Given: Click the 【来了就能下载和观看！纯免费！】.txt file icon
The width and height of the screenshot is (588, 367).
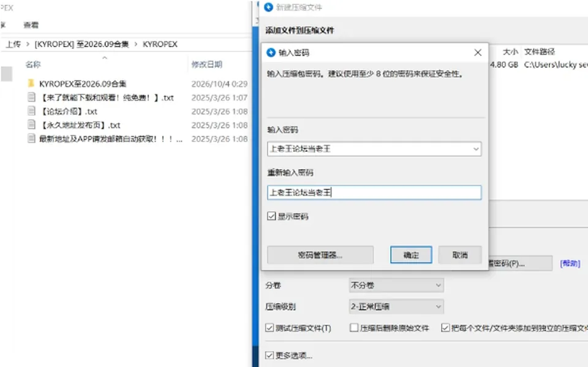Looking at the screenshot, I should pyautogui.click(x=31, y=97).
